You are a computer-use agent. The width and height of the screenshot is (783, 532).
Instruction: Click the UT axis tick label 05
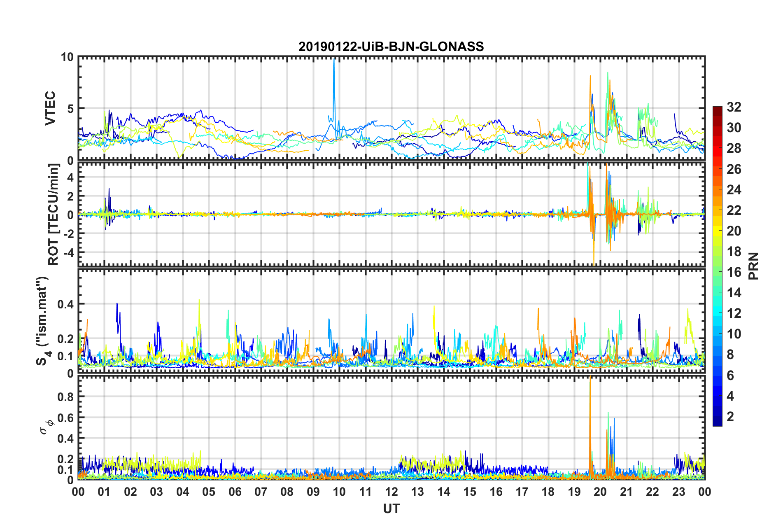click(x=209, y=492)
